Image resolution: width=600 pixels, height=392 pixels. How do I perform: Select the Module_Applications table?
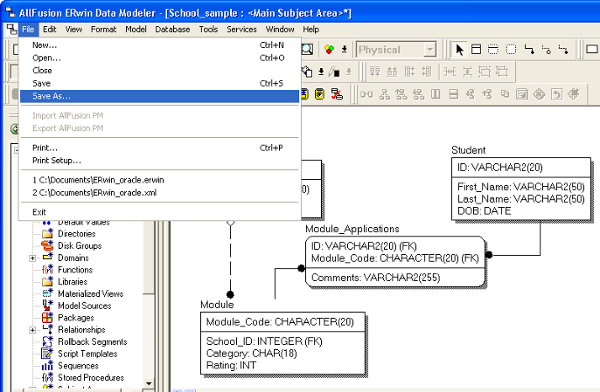pos(395,261)
